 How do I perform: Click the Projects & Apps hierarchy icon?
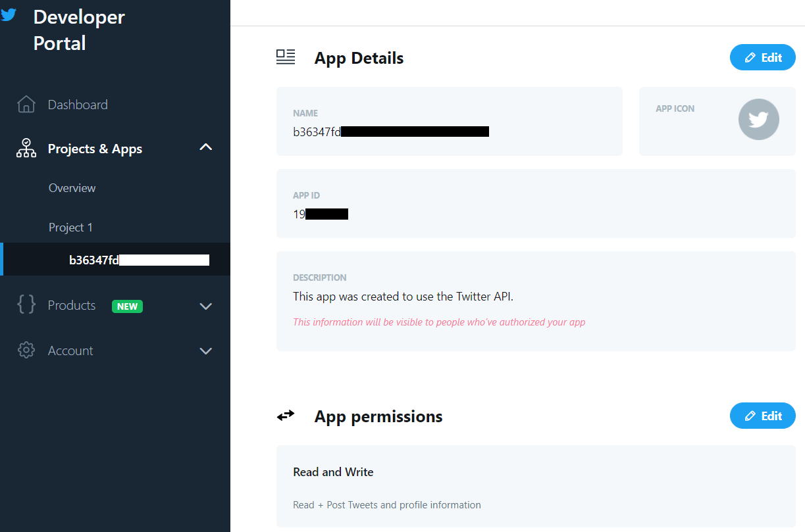point(26,149)
